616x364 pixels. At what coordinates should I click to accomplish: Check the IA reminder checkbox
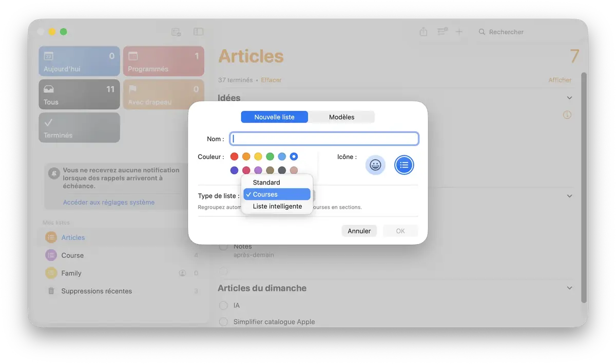223,305
